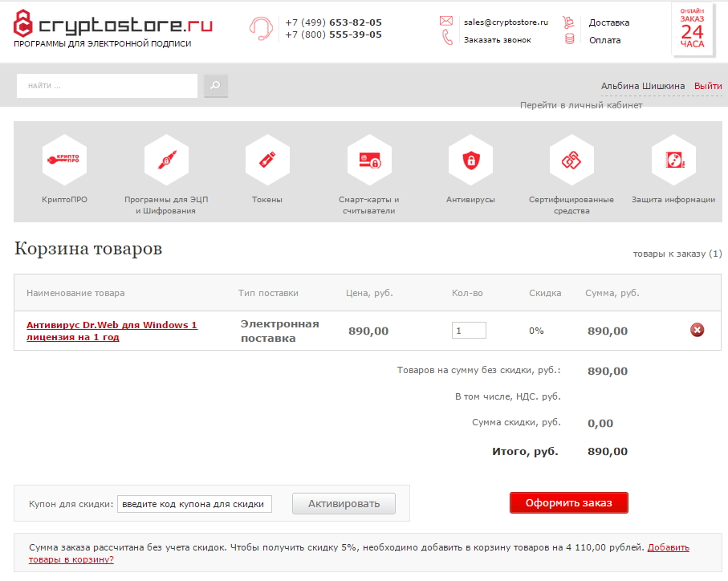The width and height of the screenshot is (728, 581).
Task: Remove Dr.Web item with red X icon
Action: click(x=697, y=330)
